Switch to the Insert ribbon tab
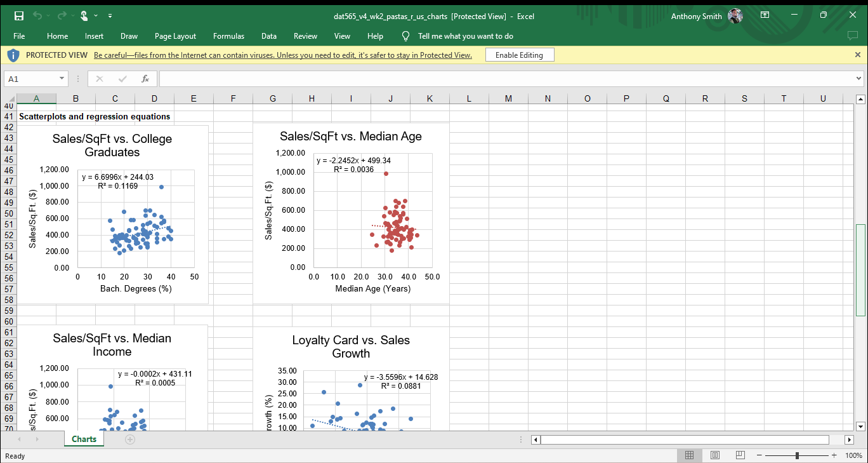 [x=95, y=36]
